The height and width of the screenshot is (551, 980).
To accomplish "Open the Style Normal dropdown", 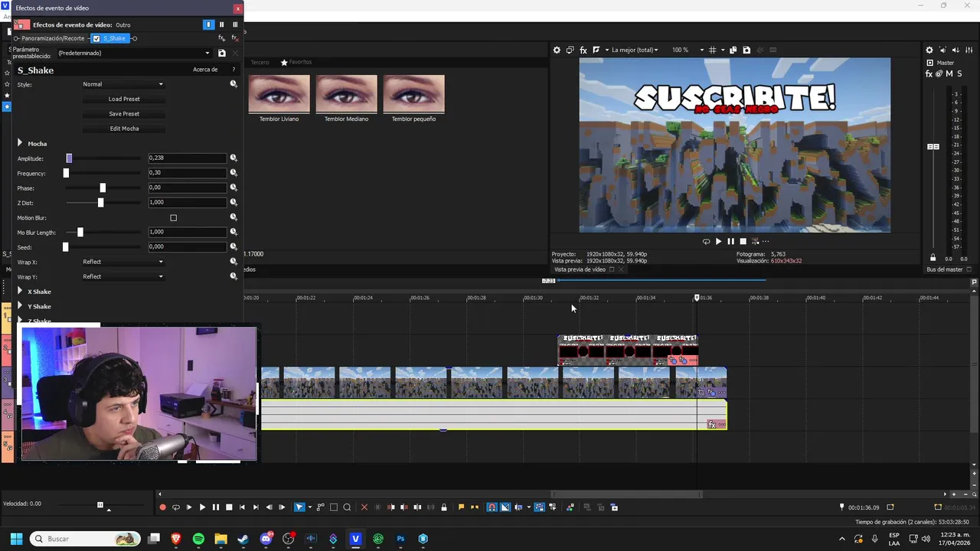I will (x=122, y=84).
